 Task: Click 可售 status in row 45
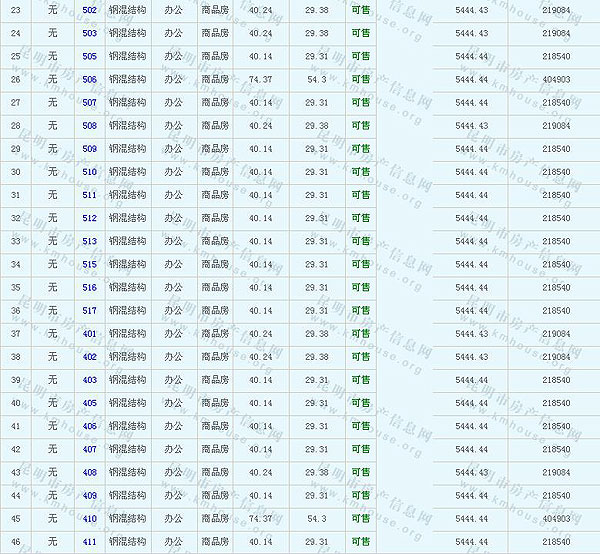tap(360, 519)
